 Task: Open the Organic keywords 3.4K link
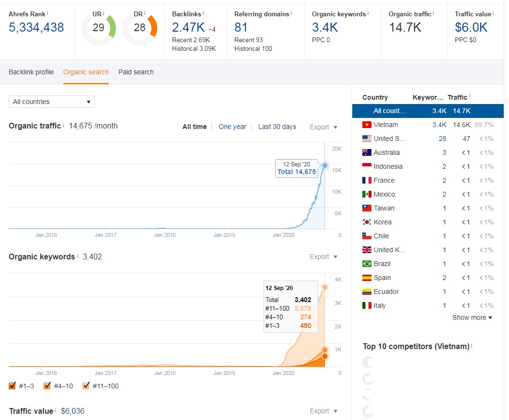[x=325, y=28]
